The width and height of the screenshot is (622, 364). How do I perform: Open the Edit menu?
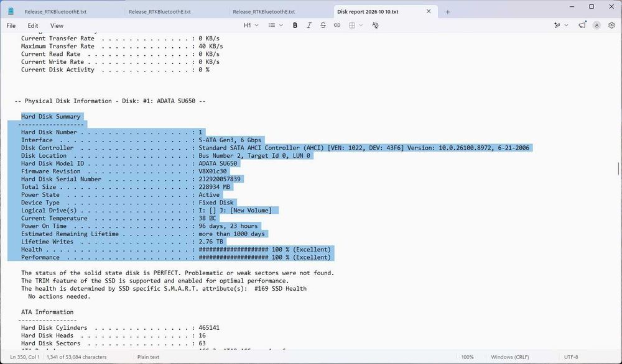(33, 25)
